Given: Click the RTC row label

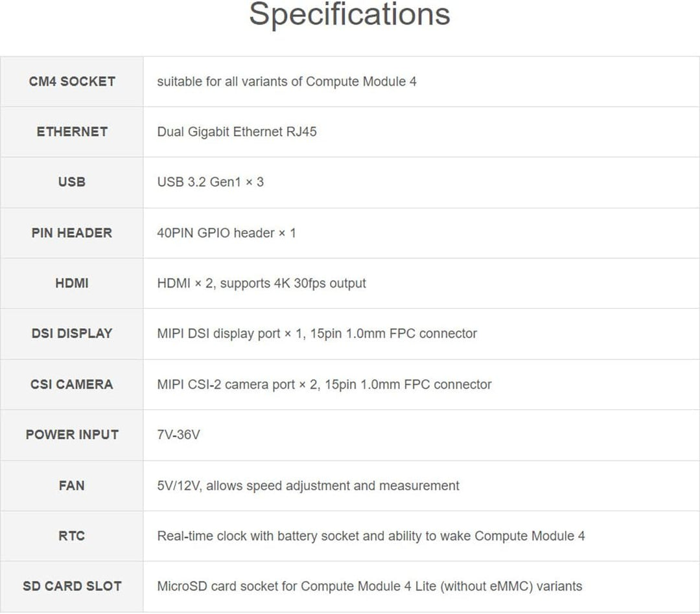Looking at the screenshot, I should tap(72, 536).
